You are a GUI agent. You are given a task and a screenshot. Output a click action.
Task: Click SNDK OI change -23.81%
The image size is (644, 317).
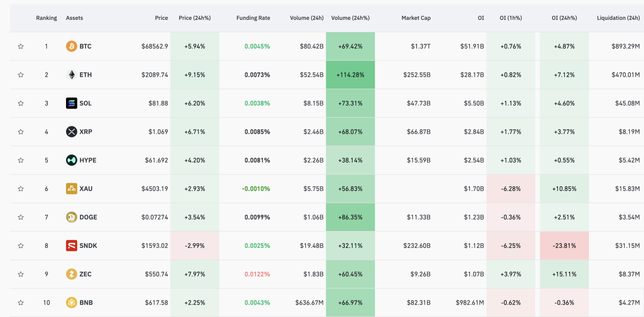pyautogui.click(x=564, y=246)
